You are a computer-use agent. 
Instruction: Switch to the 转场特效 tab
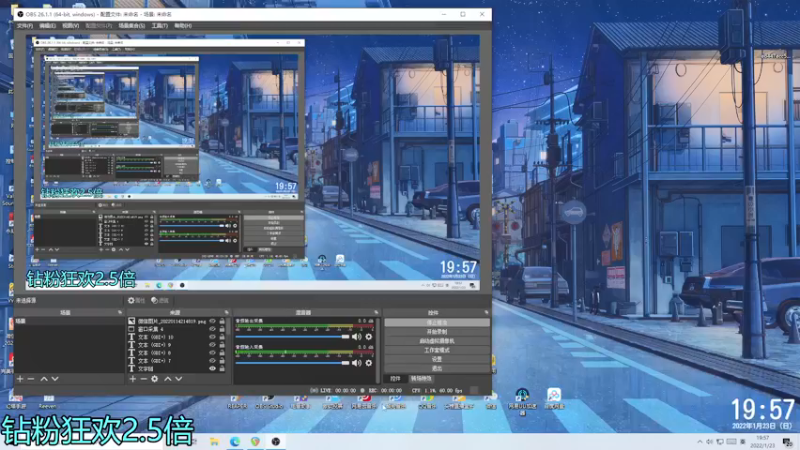[421, 379]
